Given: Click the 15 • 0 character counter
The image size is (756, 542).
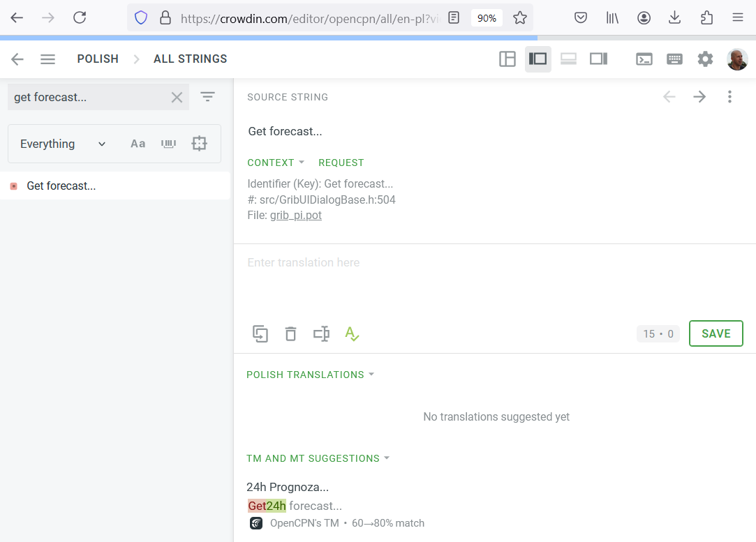Looking at the screenshot, I should (x=658, y=334).
